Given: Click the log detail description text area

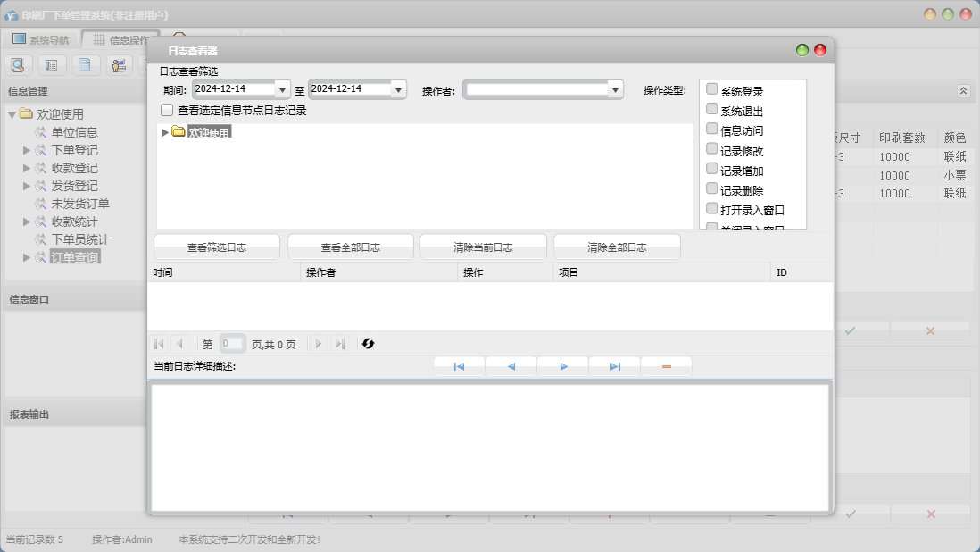Looking at the screenshot, I should (x=491, y=447).
